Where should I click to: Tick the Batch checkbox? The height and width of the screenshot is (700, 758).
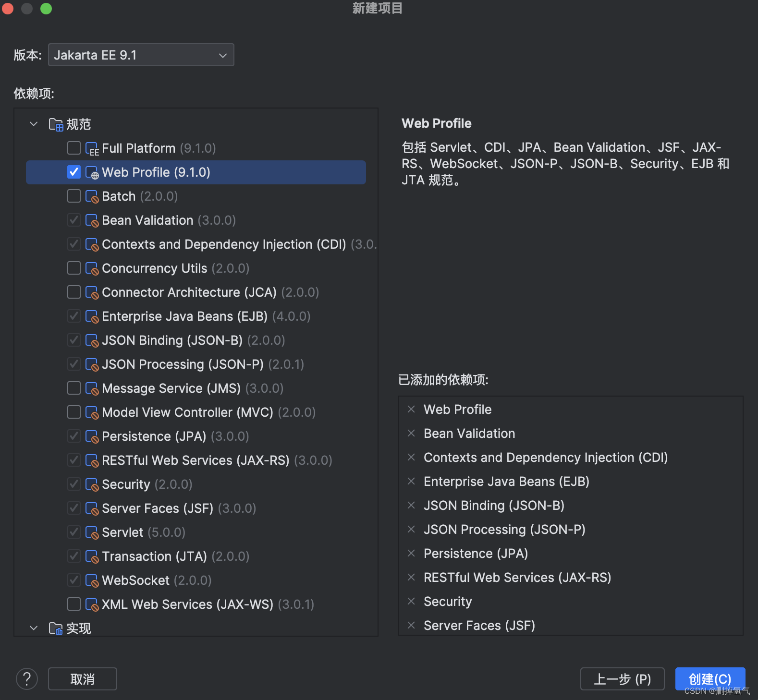pos(74,196)
